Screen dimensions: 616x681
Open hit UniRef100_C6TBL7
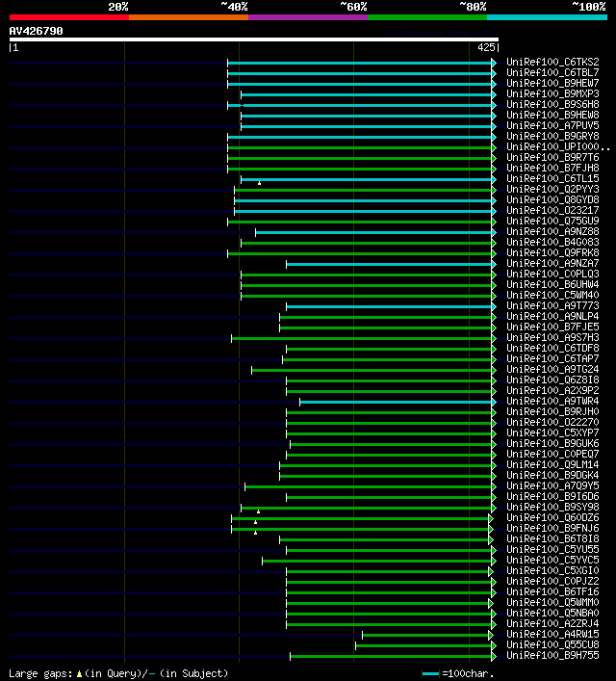(x=552, y=72)
